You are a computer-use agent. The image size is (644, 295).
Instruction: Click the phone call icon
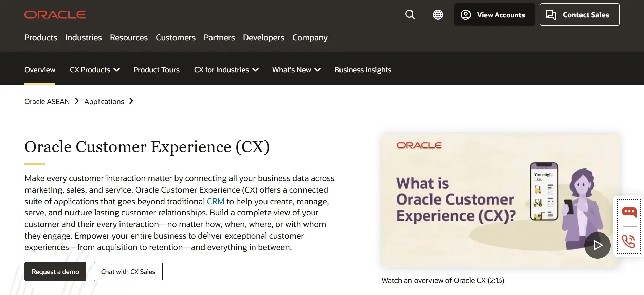point(628,242)
